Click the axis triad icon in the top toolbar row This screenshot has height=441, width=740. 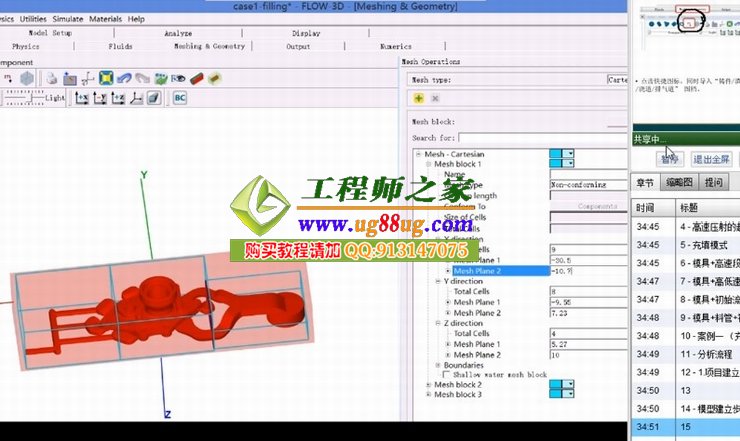pyautogui.click(x=88, y=78)
